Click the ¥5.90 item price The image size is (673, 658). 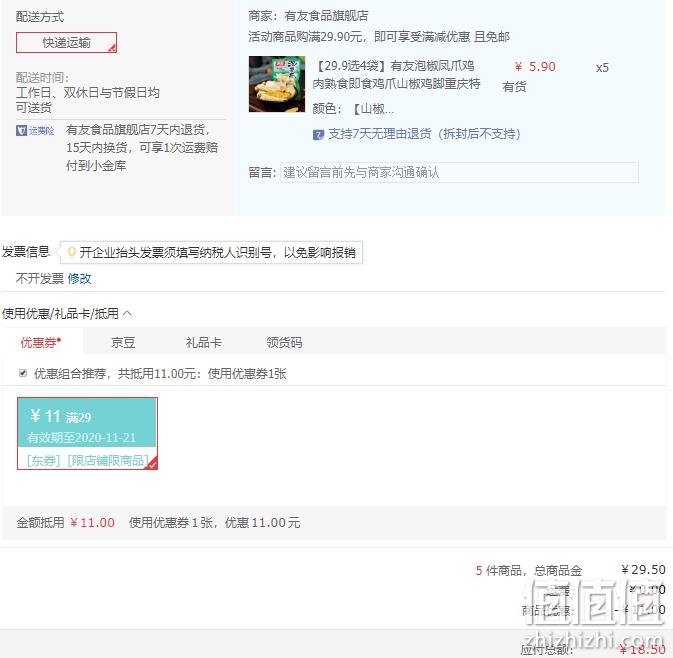point(535,67)
